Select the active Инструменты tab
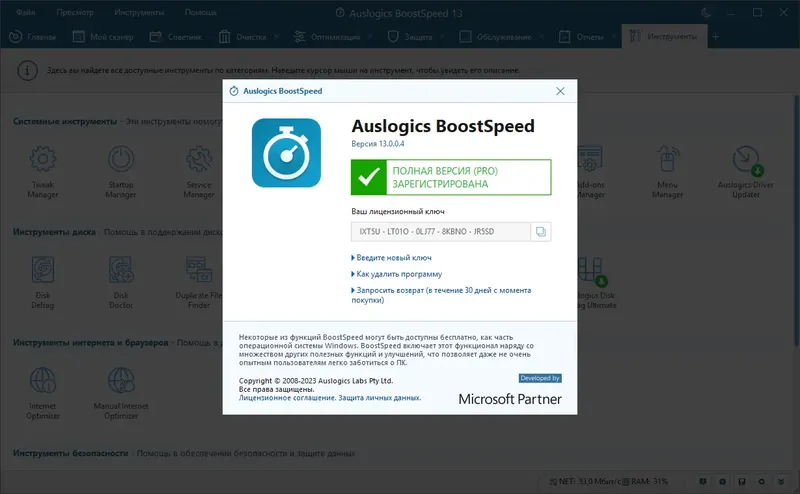Viewport: 800px width, 494px height. tap(664, 37)
